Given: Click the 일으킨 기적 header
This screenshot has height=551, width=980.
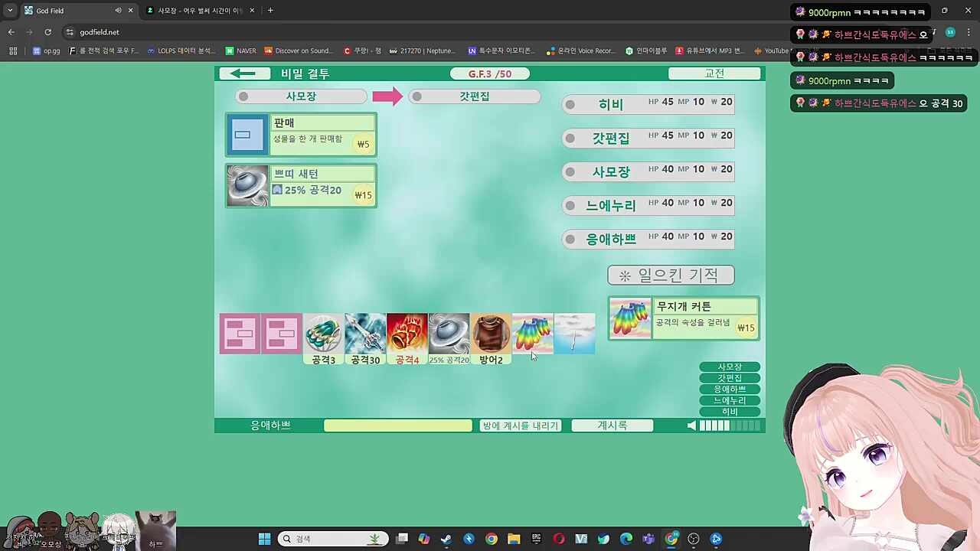Looking at the screenshot, I should pyautogui.click(x=671, y=275).
